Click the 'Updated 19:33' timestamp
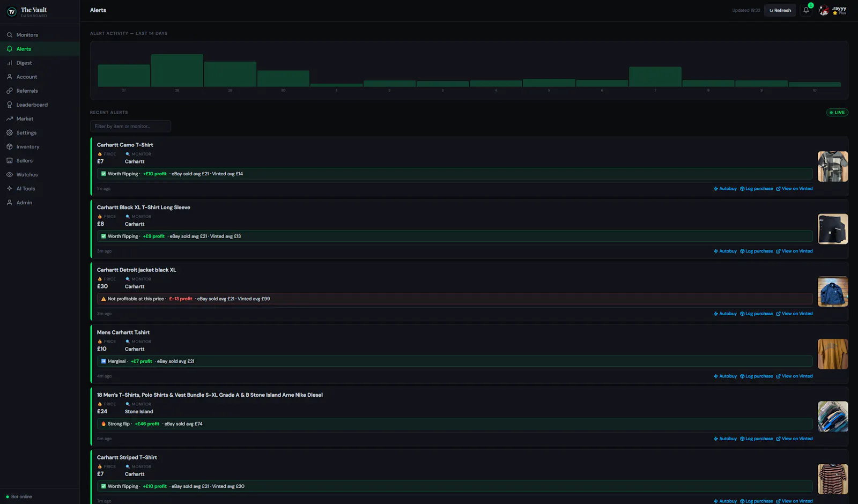 coord(746,10)
